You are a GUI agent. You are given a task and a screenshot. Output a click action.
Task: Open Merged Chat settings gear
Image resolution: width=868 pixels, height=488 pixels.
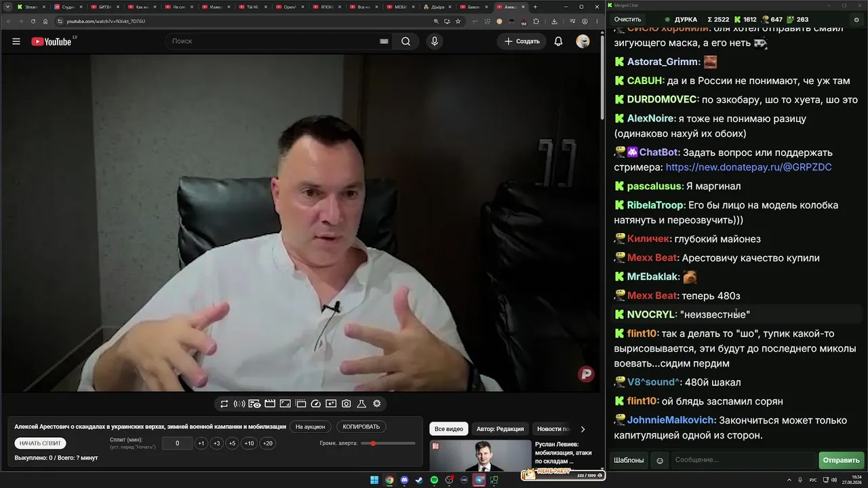click(x=857, y=20)
